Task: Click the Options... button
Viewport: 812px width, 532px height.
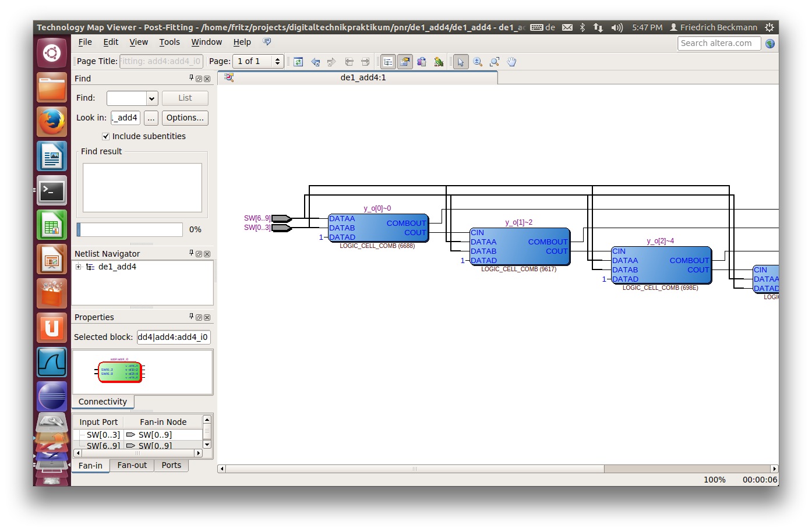Action: [x=185, y=118]
